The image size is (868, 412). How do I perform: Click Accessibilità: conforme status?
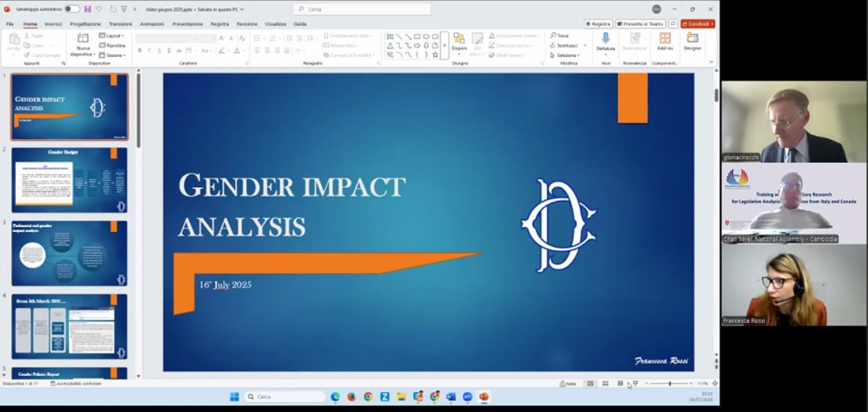click(76, 383)
